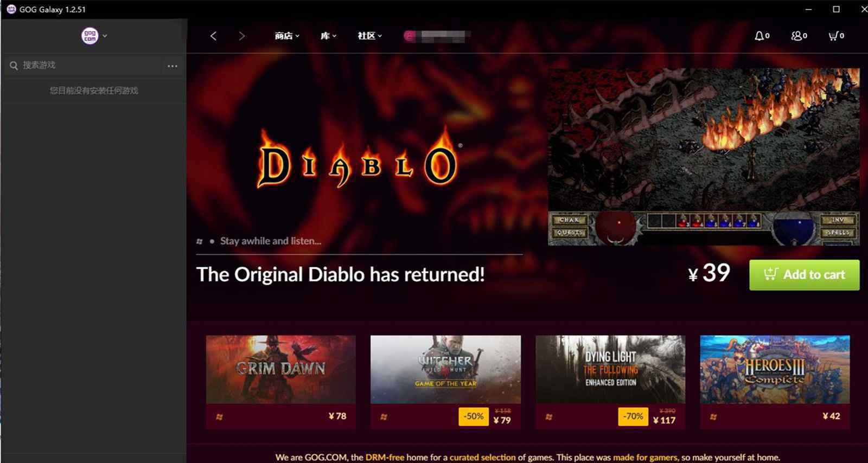Open the Grim Dawn game tile
Viewport: 868px width, 463px height.
[x=280, y=382]
